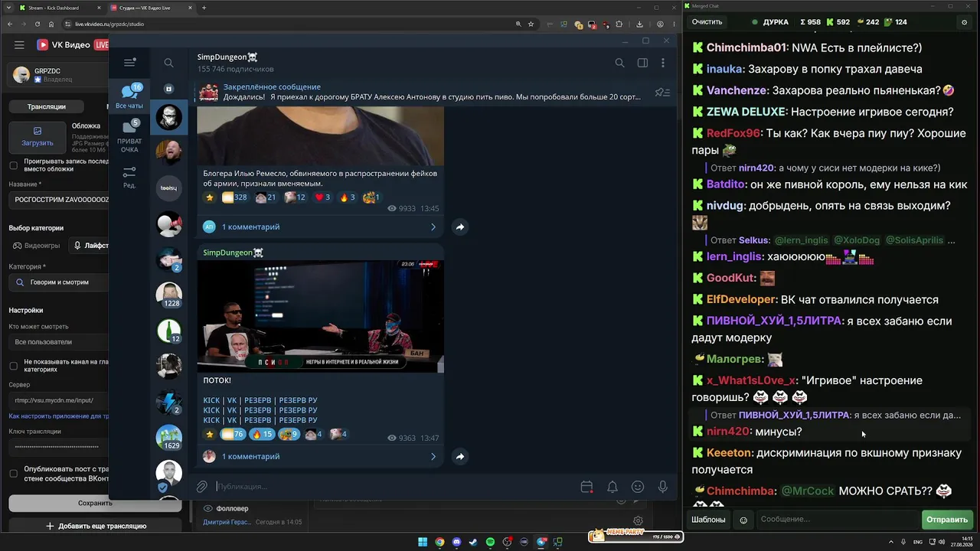Screen dimensions: 980x551
Task: Open the VK Video sidebar hamburger menu
Action: coord(19,45)
